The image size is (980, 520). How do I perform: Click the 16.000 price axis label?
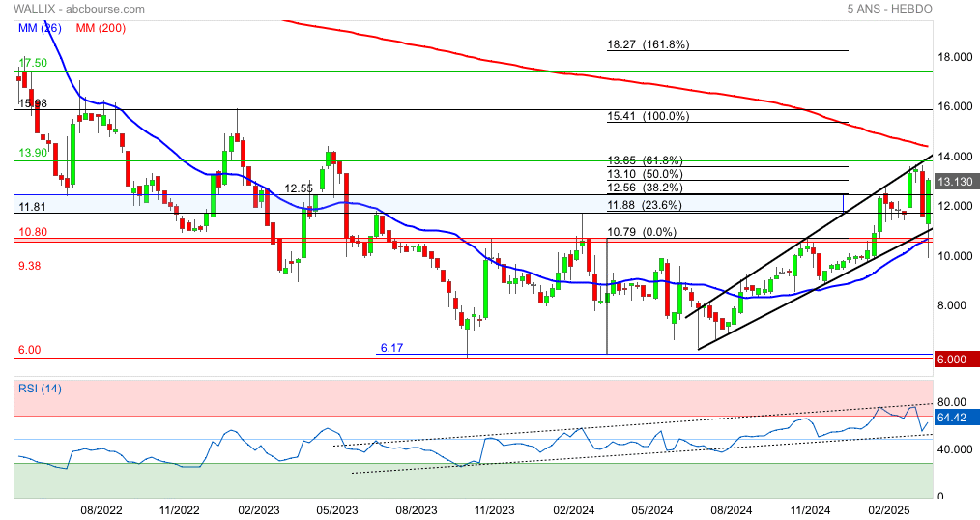tap(956, 107)
